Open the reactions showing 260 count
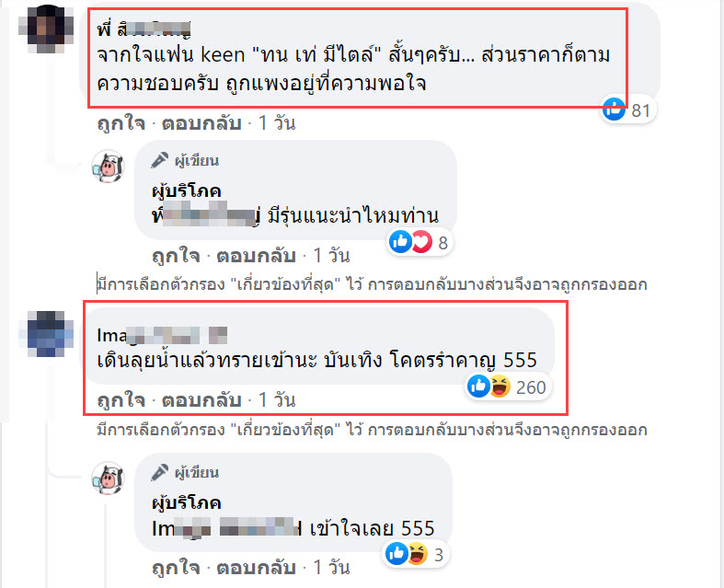The image size is (724, 588). [508, 386]
